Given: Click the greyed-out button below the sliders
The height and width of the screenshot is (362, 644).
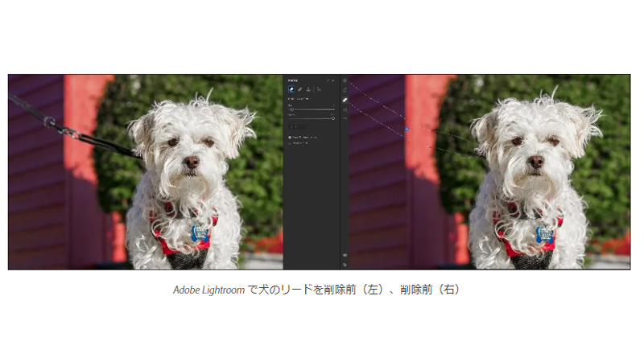Looking at the screenshot, I should (x=296, y=126).
